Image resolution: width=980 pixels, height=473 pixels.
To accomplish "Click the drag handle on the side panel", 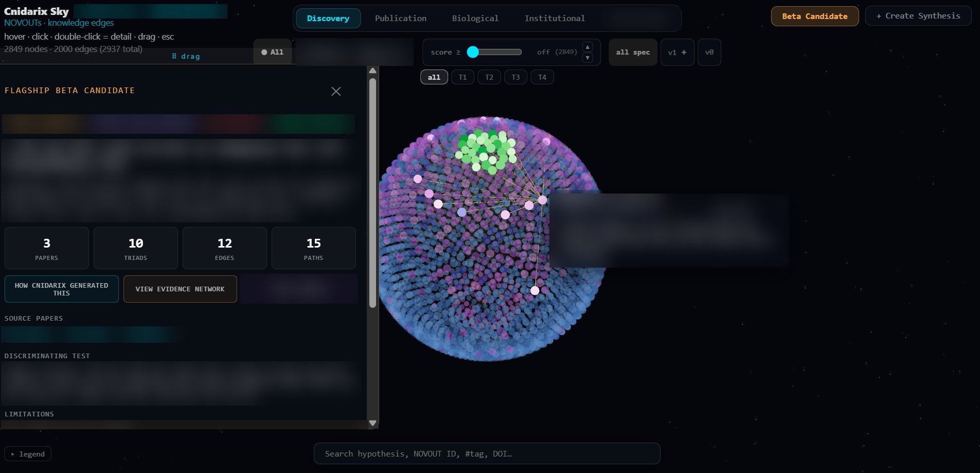I will coord(186,56).
